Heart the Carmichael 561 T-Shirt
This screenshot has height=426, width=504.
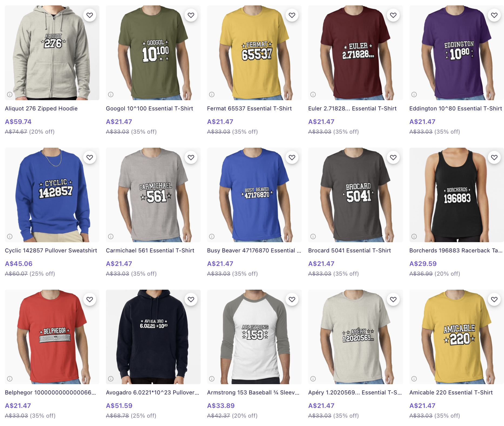pyautogui.click(x=191, y=157)
